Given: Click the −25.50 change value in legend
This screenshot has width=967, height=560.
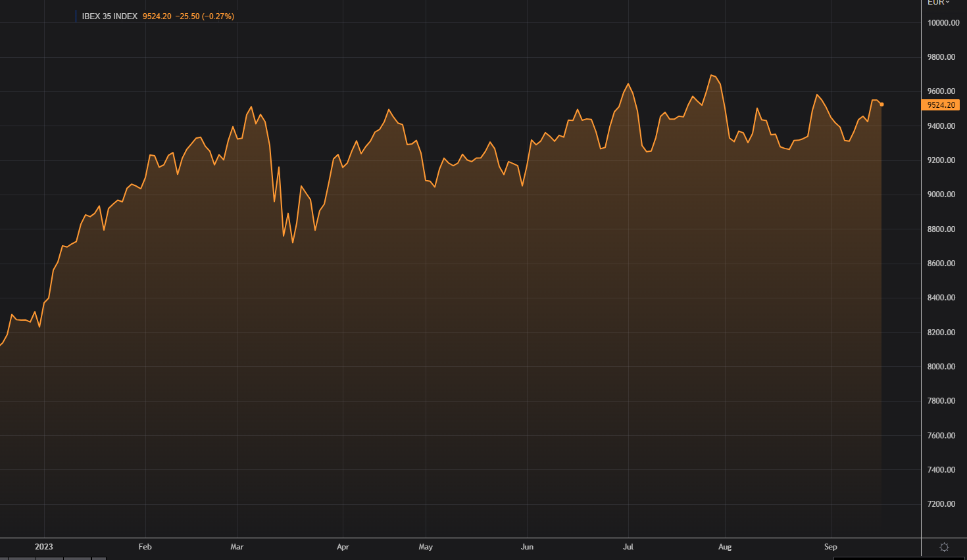Looking at the screenshot, I should 187,16.
